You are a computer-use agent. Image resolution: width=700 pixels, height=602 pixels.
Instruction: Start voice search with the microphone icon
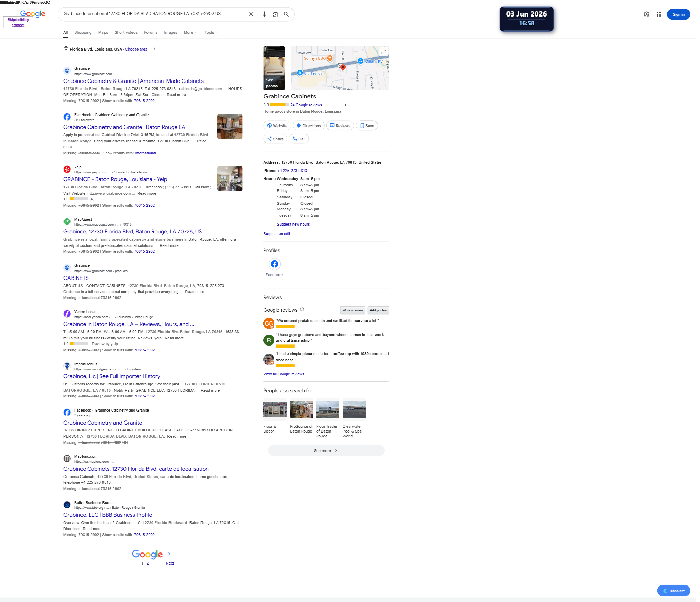264,14
